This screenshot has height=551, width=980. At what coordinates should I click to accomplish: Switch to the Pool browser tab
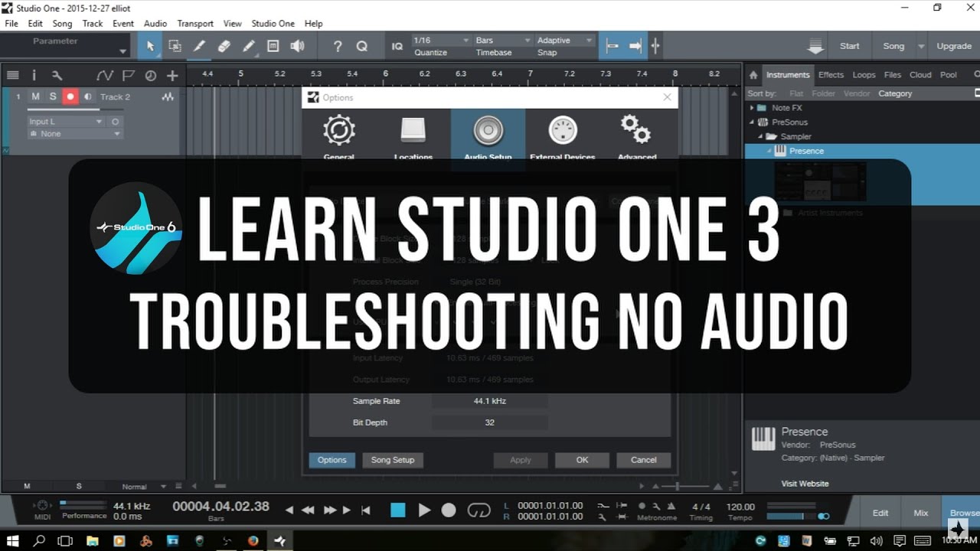point(949,75)
